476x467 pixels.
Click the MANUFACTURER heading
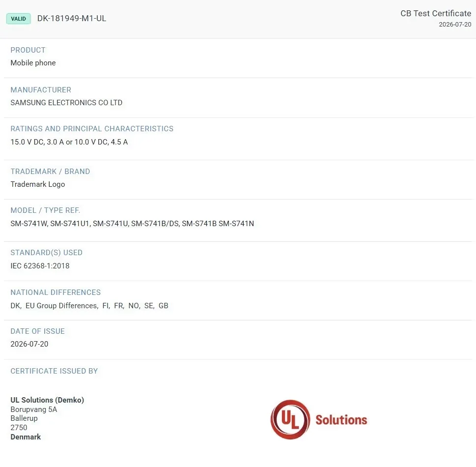pyautogui.click(x=41, y=89)
